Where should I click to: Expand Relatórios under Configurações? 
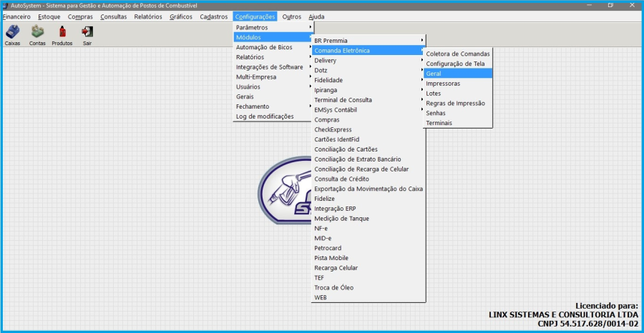tap(273, 57)
